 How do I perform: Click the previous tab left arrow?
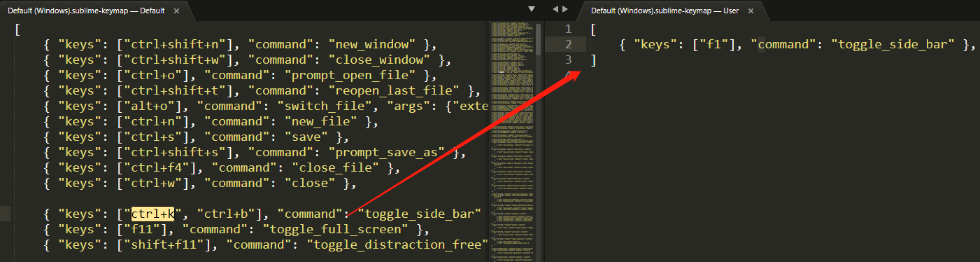pyautogui.click(x=555, y=9)
